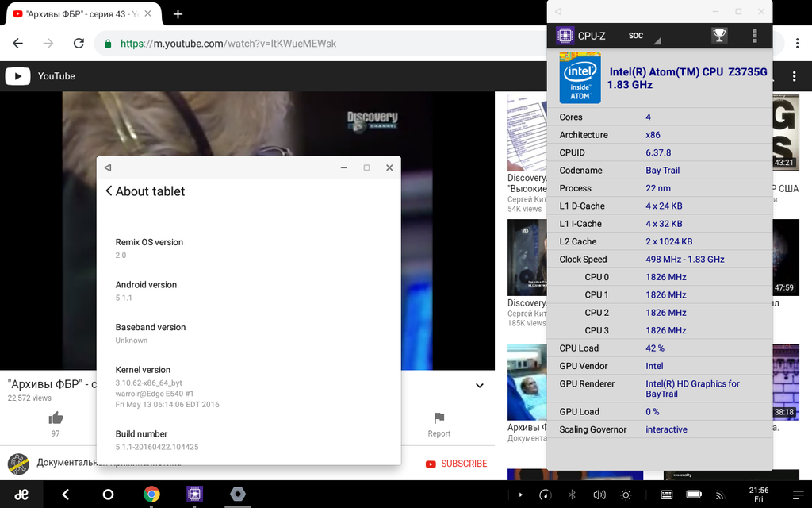Open the CPU-Z SOC tab dropdown
812x508 pixels.
coord(644,36)
